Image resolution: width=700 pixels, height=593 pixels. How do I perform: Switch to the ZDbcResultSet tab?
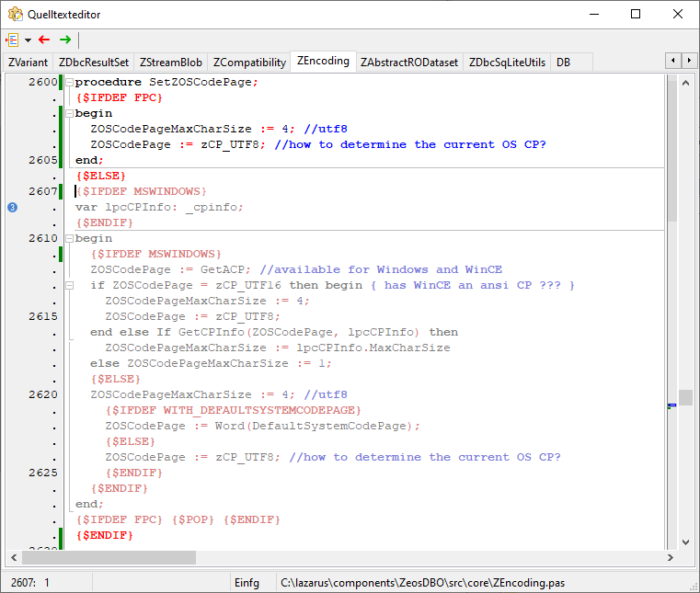pyautogui.click(x=94, y=63)
